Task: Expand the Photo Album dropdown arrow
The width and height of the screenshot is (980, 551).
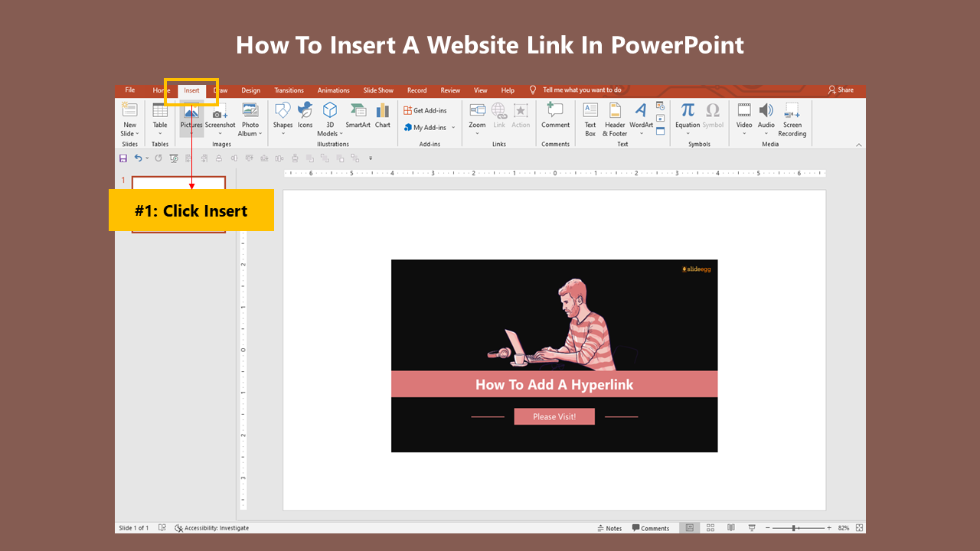Action: [x=260, y=134]
